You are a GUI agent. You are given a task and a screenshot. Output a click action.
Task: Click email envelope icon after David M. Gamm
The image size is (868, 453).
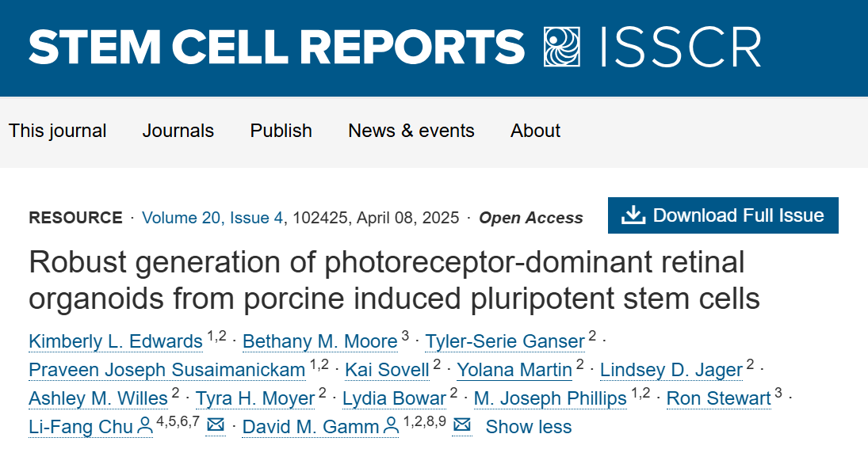click(462, 426)
